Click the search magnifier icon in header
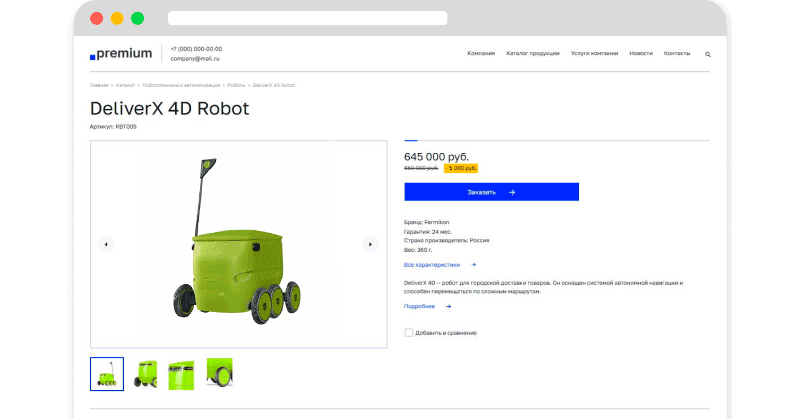Viewport: 800px width, 419px height. coord(709,54)
